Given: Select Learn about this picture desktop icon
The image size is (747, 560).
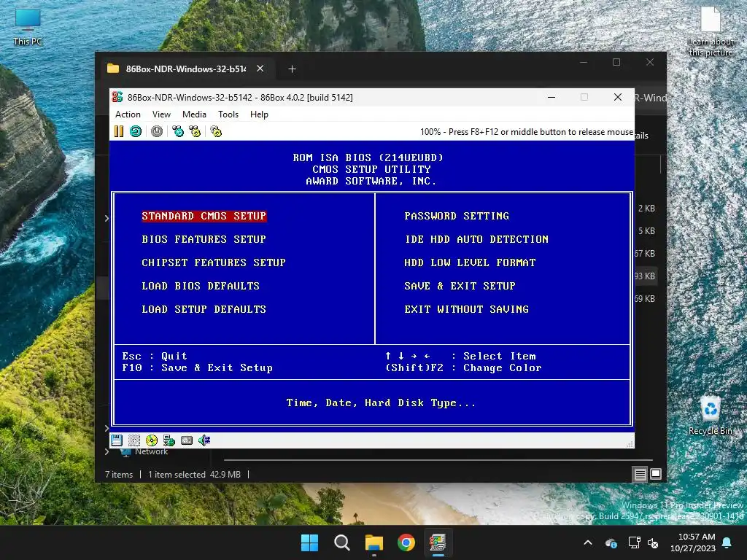Looking at the screenshot, I should click(x=711, y=31).
